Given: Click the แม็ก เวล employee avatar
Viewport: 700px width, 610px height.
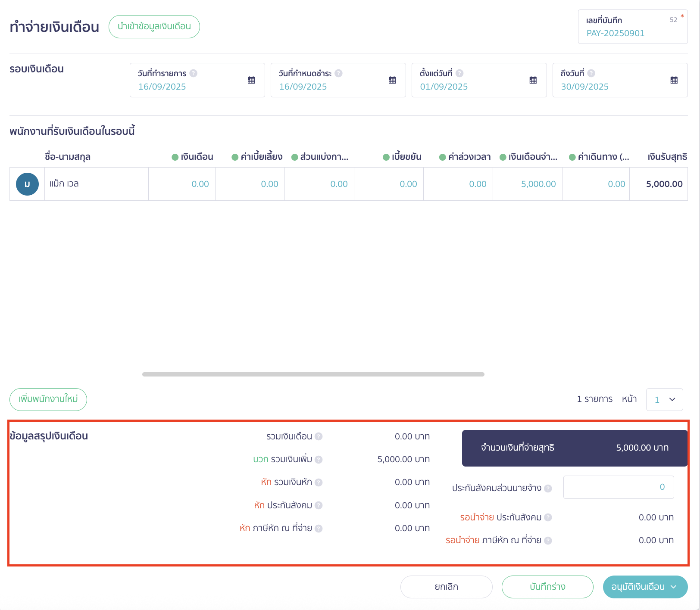Looking at the screenshot, I should coord(27,184).
